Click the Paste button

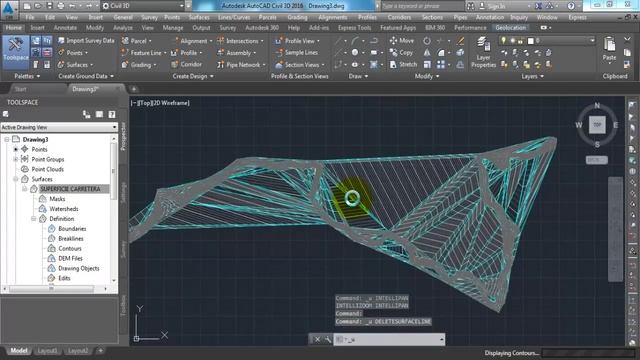coord(609,49)
